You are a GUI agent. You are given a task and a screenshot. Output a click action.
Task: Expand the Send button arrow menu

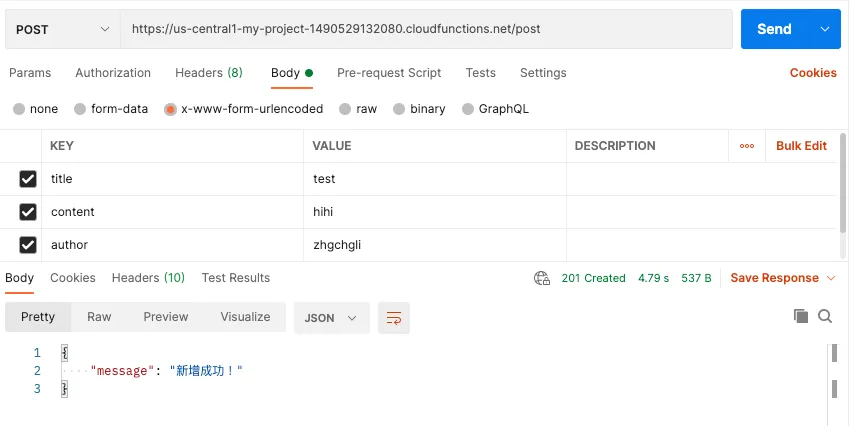pos(825,29)
